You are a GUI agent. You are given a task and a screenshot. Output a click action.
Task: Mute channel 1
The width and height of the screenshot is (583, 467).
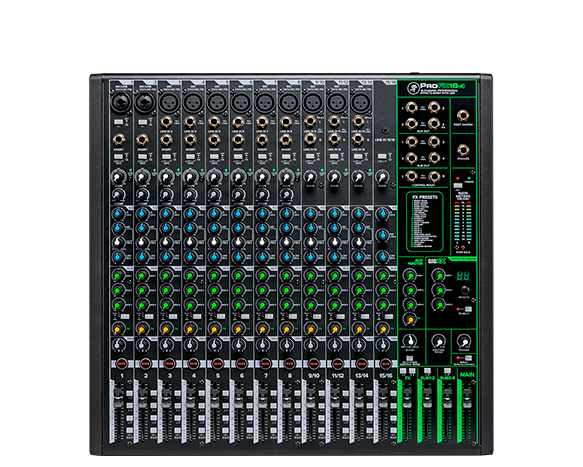tap(122, 363)
